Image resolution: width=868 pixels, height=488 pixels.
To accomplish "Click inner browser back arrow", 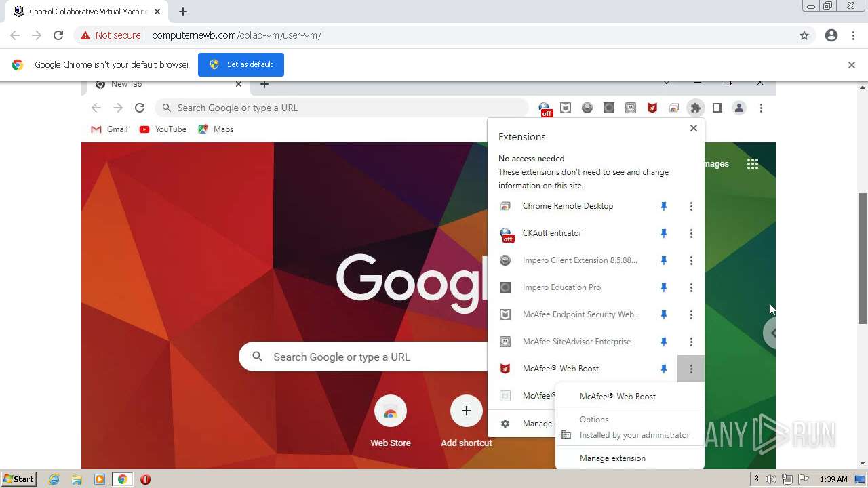I will (x=96, y=108).
